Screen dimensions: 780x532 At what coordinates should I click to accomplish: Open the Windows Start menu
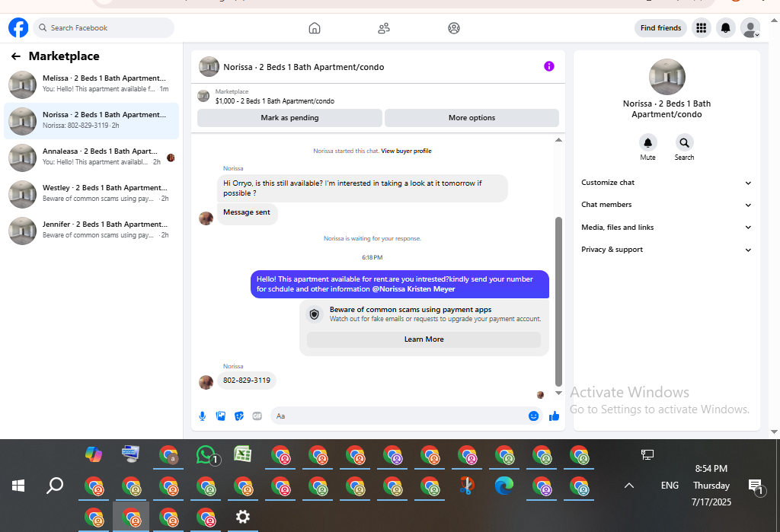18,486
